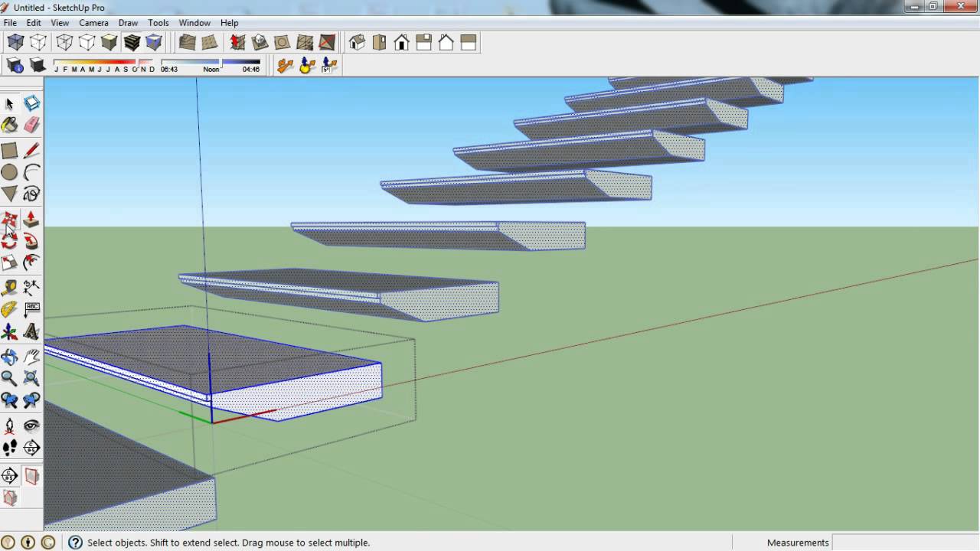Pick the Paint Bucket tool

click(9, 125)
